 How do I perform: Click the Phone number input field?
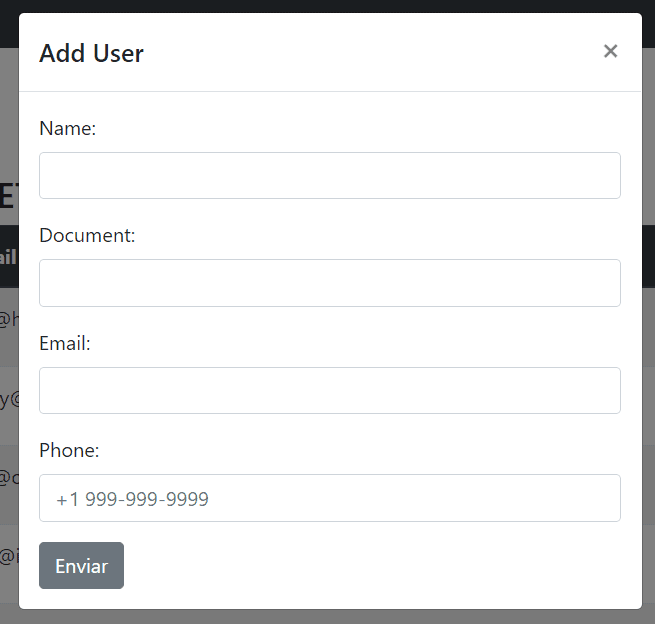[329, 498]
